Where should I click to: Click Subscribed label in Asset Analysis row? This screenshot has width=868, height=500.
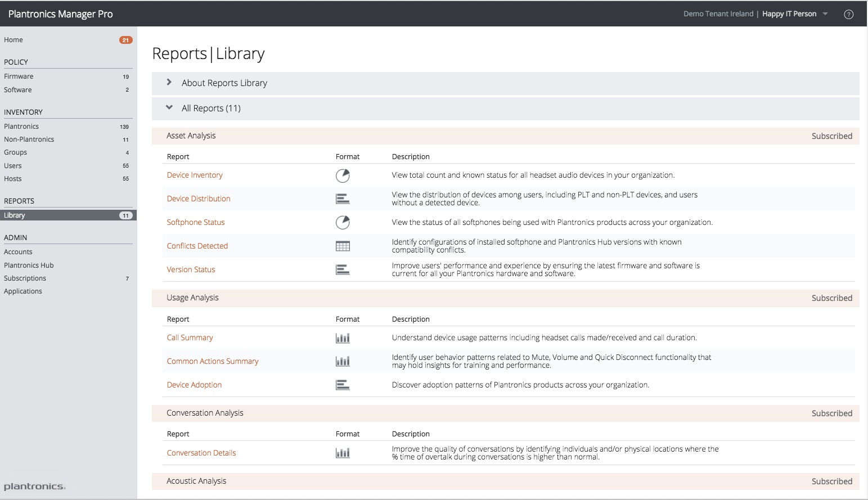[832, 136]
